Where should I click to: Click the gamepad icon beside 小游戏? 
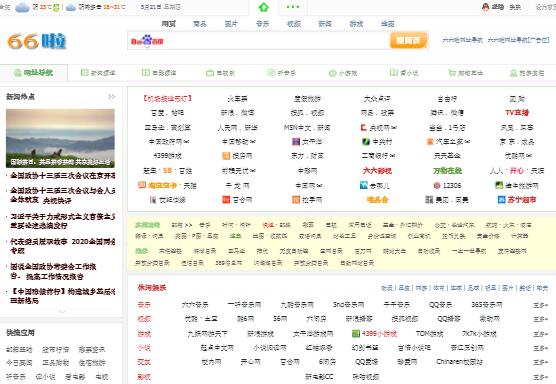pos(333,73)
